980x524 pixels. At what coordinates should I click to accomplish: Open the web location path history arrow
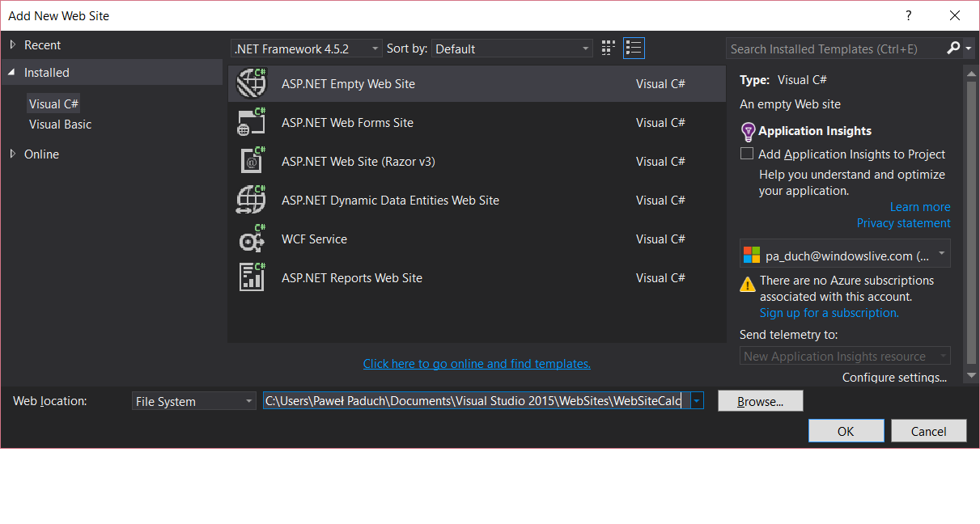click(696, 400)
